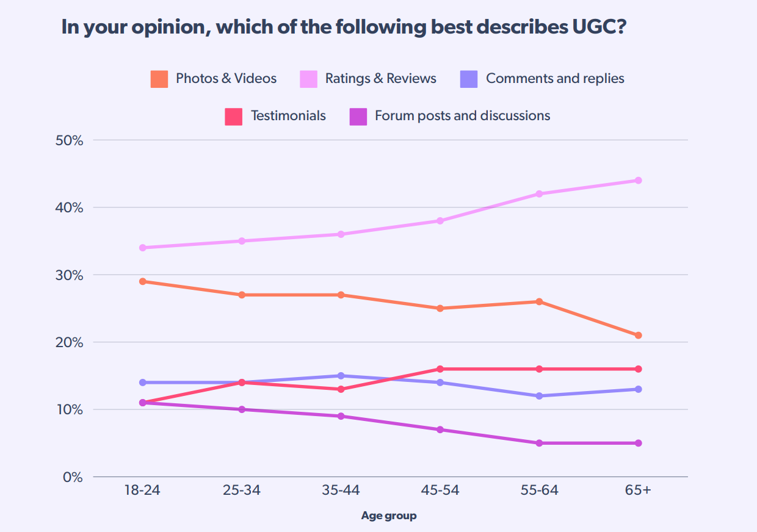Screen dimensions: 757x532
Task: Select the Ratings & Reviews point at 65+
Action: click(638, 181)
